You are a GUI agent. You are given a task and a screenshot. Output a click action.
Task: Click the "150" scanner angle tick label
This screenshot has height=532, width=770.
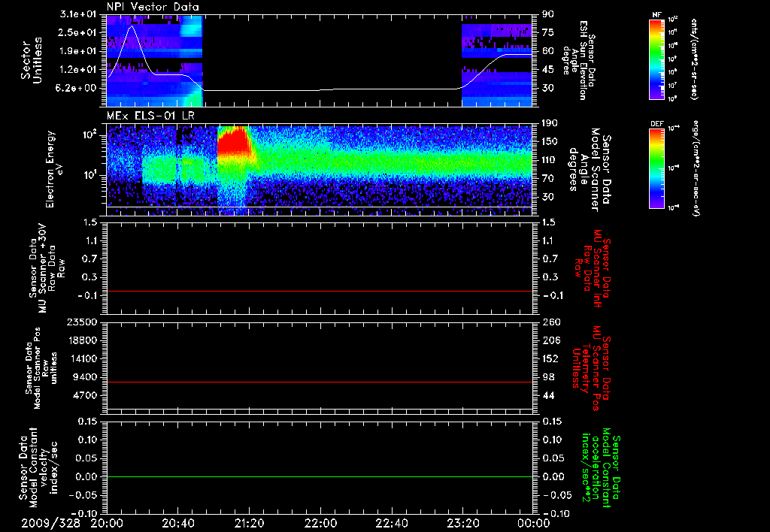pyautogui.click(x=550, y=142)
